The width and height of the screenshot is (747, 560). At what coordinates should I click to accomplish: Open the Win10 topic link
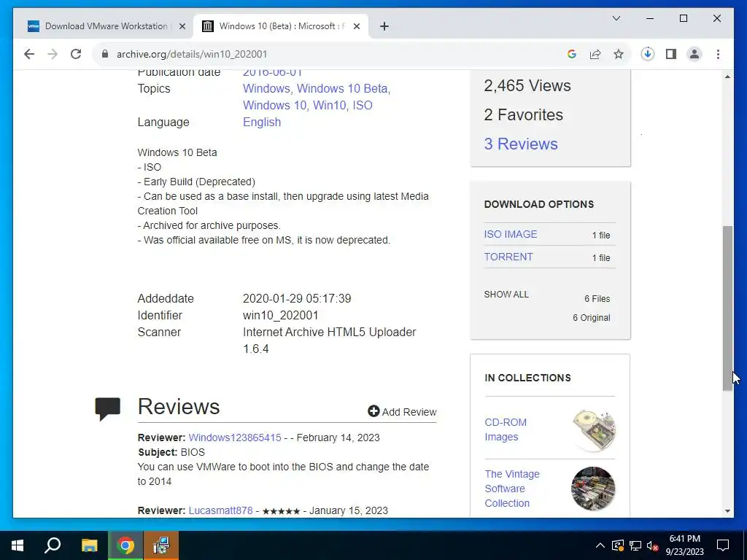330,105
